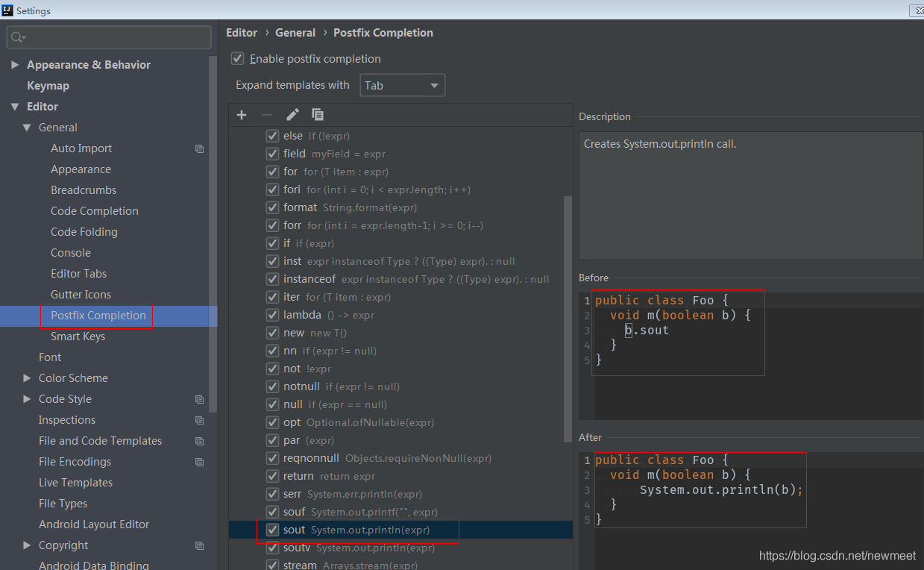Toggle the return template checkbox
This screenshot has height=570, width=924.
[272, 476]
